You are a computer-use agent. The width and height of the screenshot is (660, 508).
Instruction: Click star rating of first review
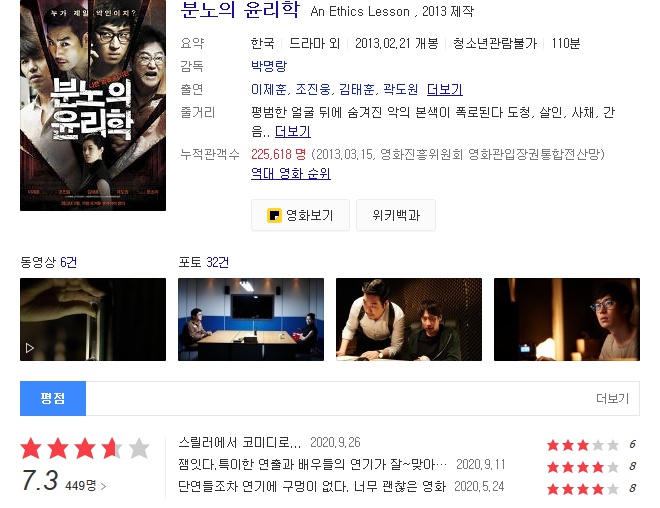[x=583, y=445]
